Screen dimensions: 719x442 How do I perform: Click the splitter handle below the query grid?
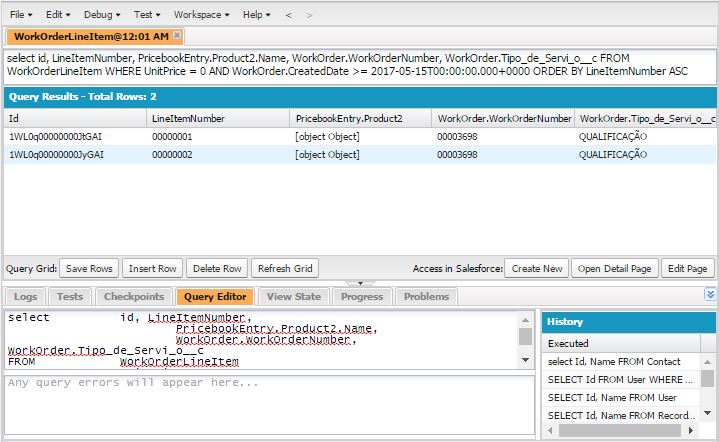(x=359, y=284)
